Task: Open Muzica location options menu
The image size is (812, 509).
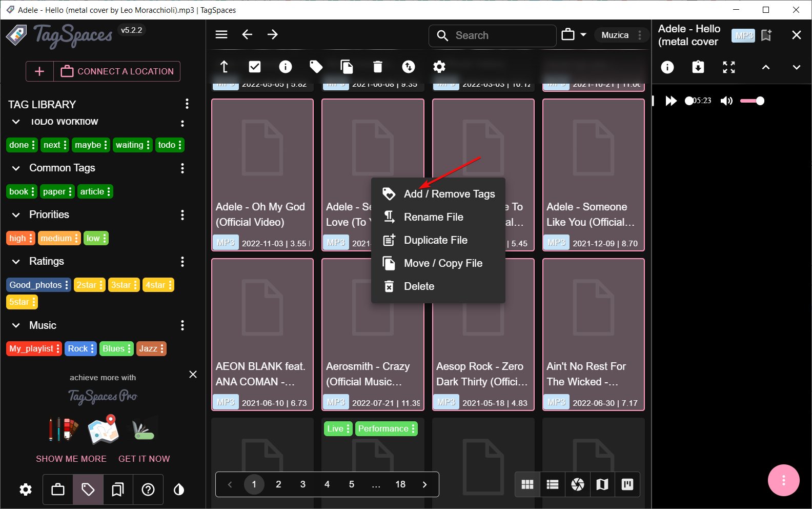Action: (640, 35)
